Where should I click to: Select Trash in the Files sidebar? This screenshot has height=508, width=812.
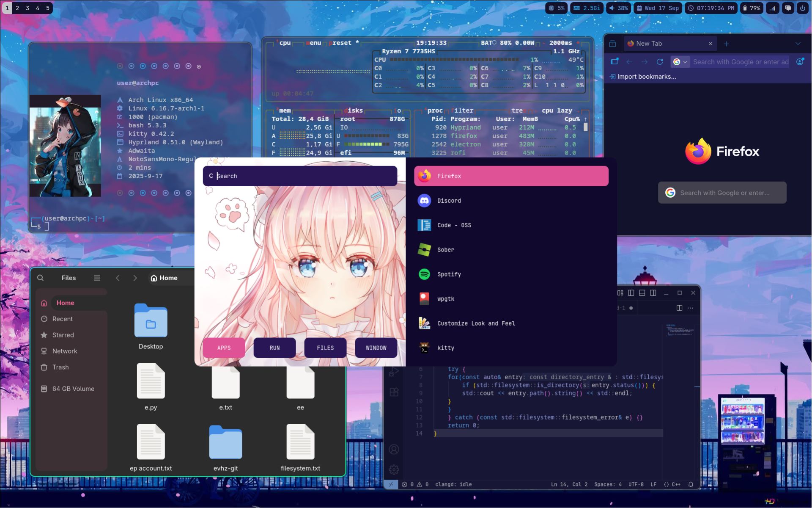pyautogui.click(x=71, y=367)
